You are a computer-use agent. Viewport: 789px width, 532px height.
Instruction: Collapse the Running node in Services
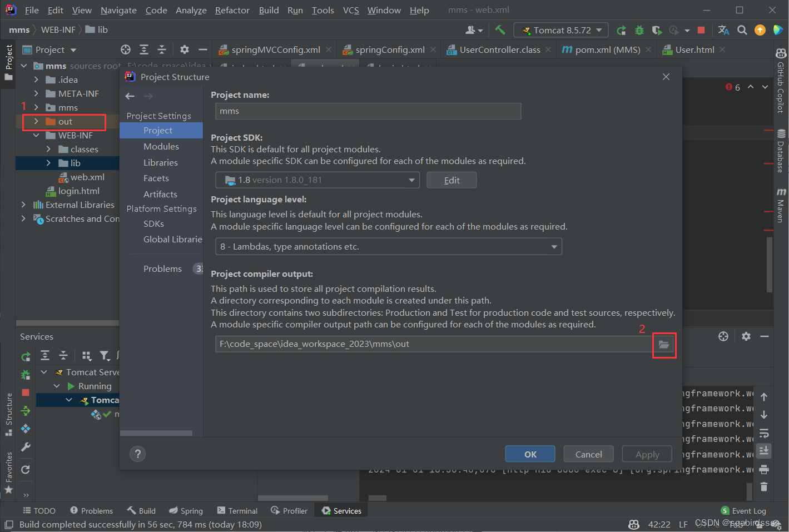(57, 386)
